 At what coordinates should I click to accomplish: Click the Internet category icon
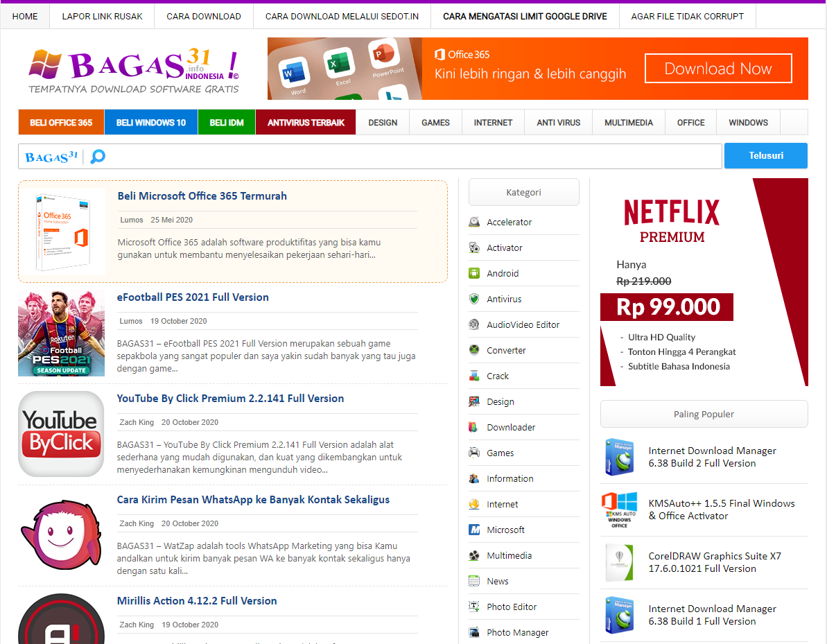coord(474,504)
